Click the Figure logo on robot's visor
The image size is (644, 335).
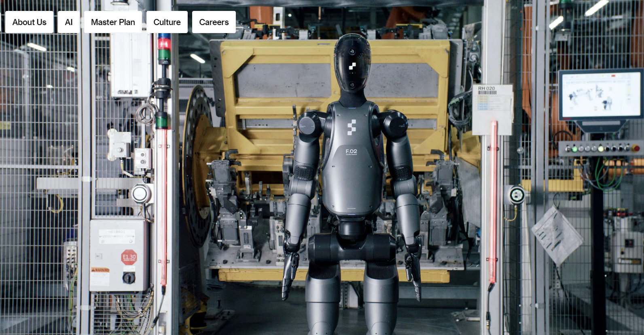click(x=352, y=66)
